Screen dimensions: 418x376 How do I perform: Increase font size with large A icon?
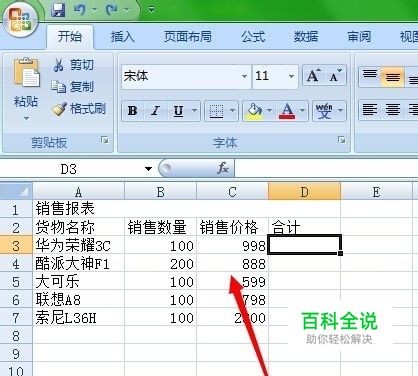click(314, 76)
